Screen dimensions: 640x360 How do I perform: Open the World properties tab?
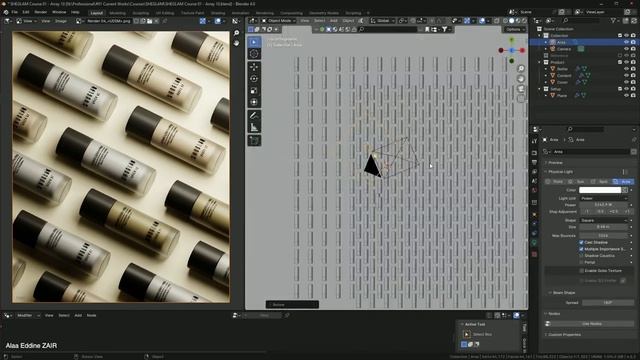click(x=534, y=191)
